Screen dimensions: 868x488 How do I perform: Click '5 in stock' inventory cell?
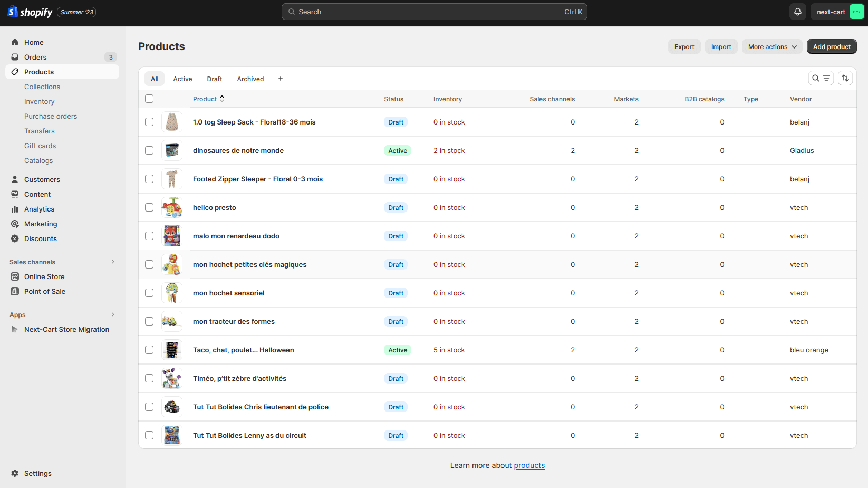pyautogui.click(x=449, y=350)
